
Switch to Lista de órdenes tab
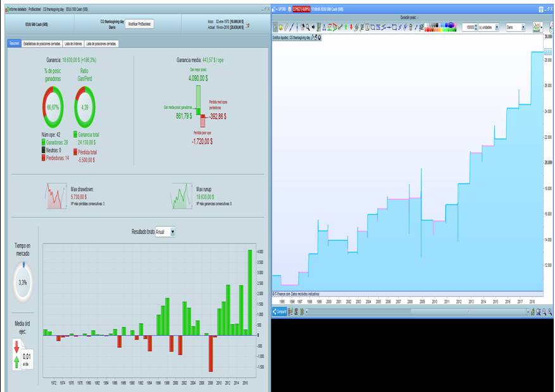click(73, 44)
